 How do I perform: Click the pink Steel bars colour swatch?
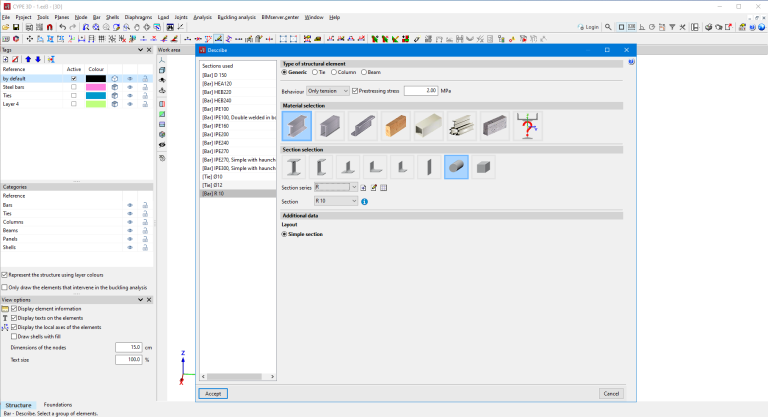95,88
